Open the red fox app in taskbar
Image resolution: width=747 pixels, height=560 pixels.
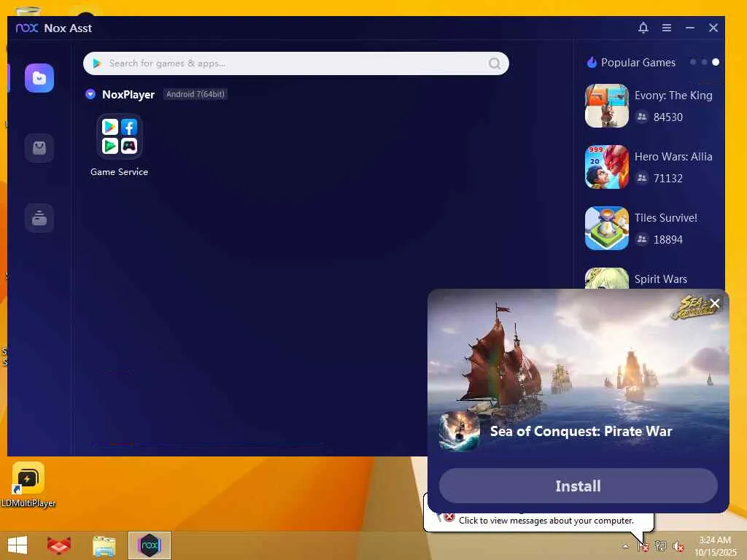(59, 545)
